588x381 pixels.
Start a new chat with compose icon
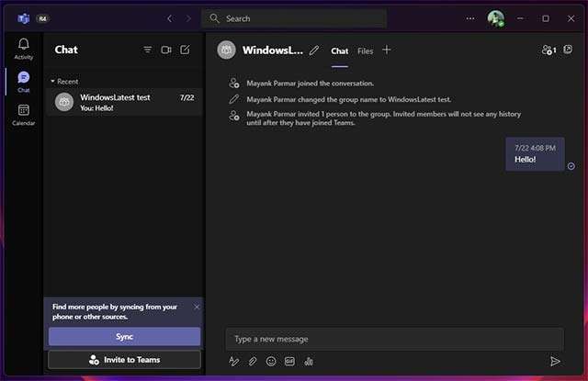point(185,50)
